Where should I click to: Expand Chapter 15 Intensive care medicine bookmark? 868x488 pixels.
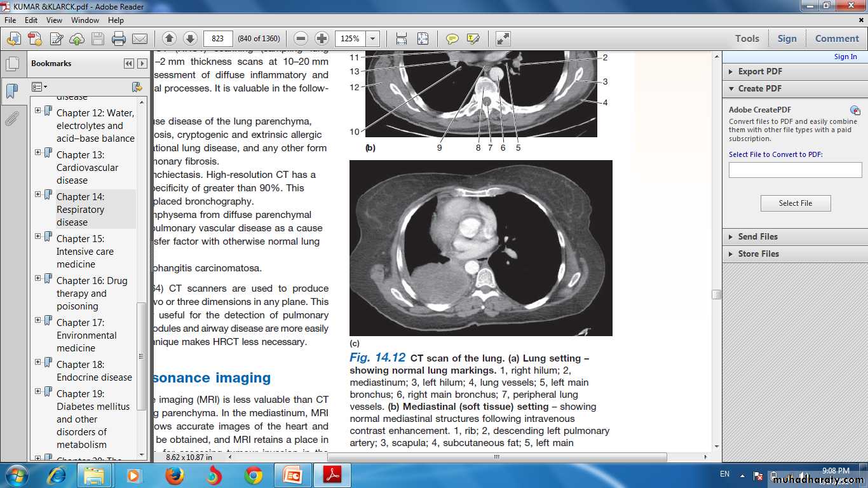(x=38, y=236)
